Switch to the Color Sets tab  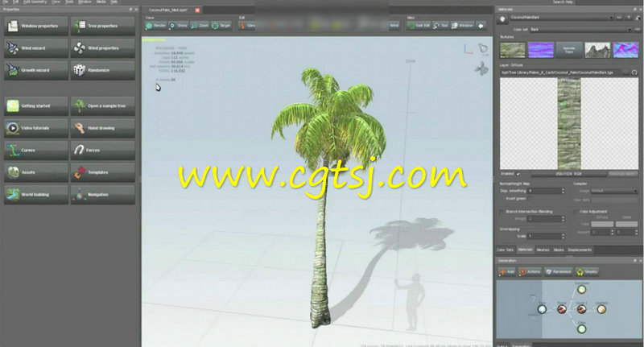505,250
